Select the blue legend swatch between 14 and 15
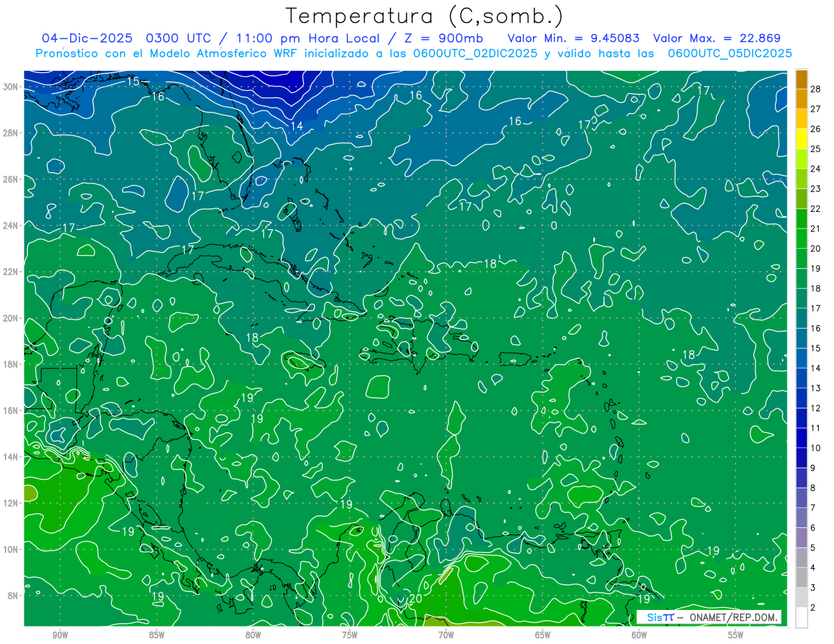 click(x=802, y=358)
